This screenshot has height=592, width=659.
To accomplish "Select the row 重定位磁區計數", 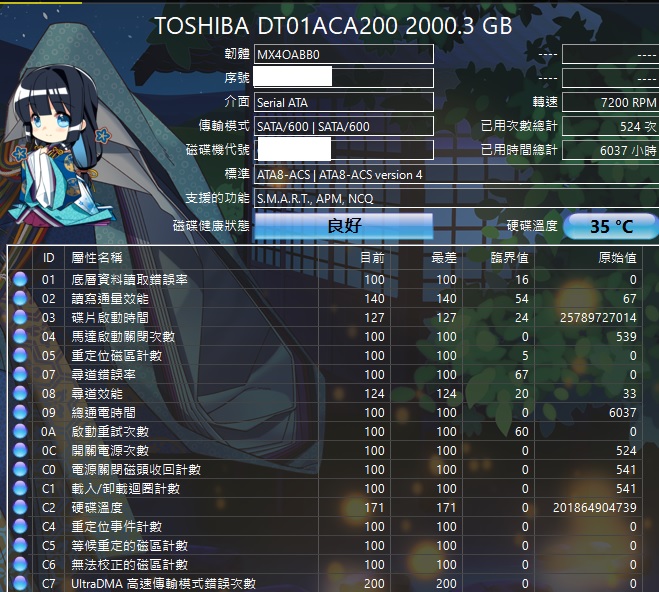I will (325, 355).
